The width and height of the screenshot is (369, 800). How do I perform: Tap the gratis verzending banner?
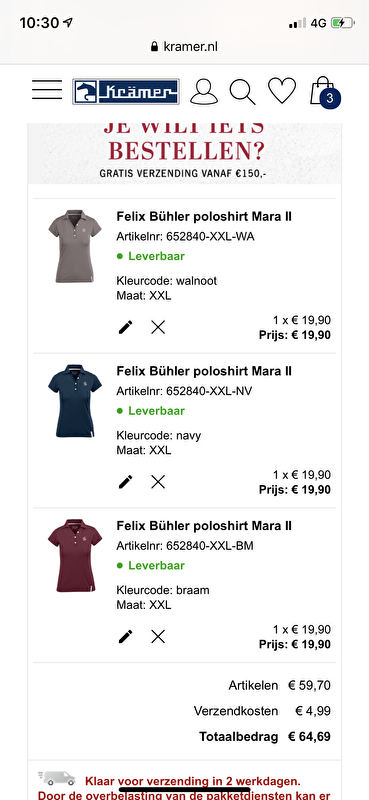(x=184, y=154)
